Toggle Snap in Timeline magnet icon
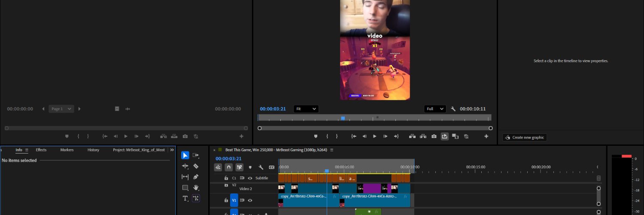This screenshot has width=644, height=215. 229,167
